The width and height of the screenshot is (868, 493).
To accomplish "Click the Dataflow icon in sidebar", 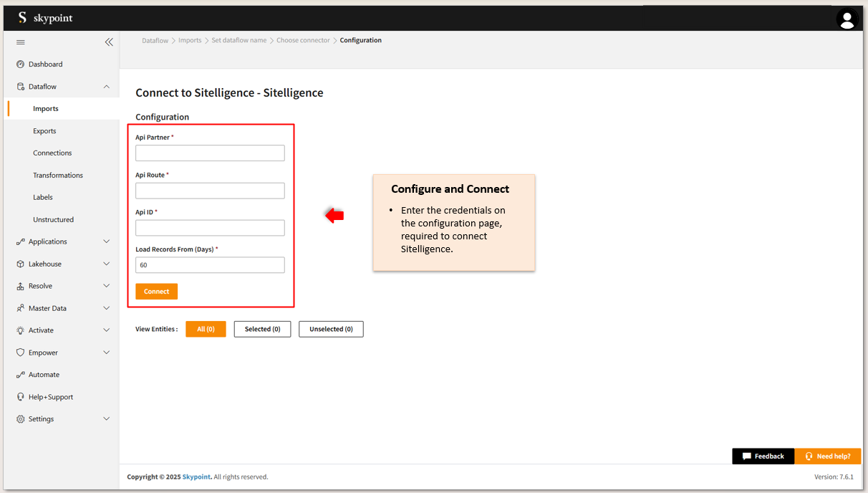I will pos(21,87).
